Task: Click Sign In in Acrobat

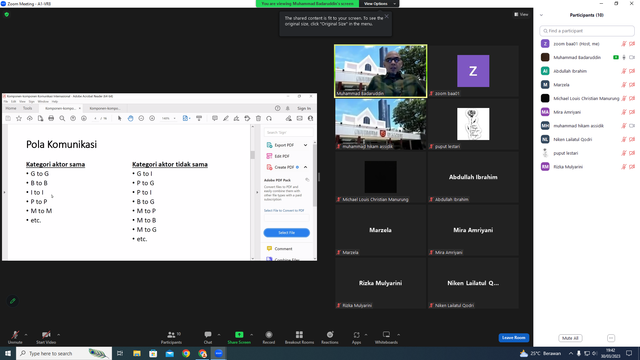Action: (x=304, y=108)
